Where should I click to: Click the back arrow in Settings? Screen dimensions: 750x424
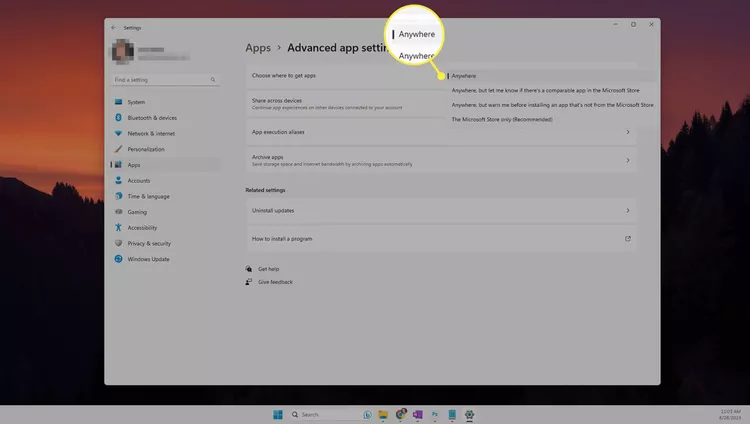[113, 28]
